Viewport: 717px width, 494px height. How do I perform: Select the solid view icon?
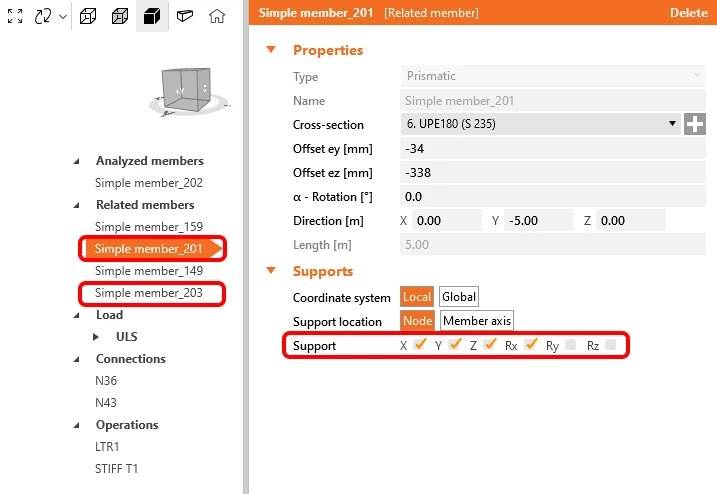pyautogui.click(x=152, y=16)
